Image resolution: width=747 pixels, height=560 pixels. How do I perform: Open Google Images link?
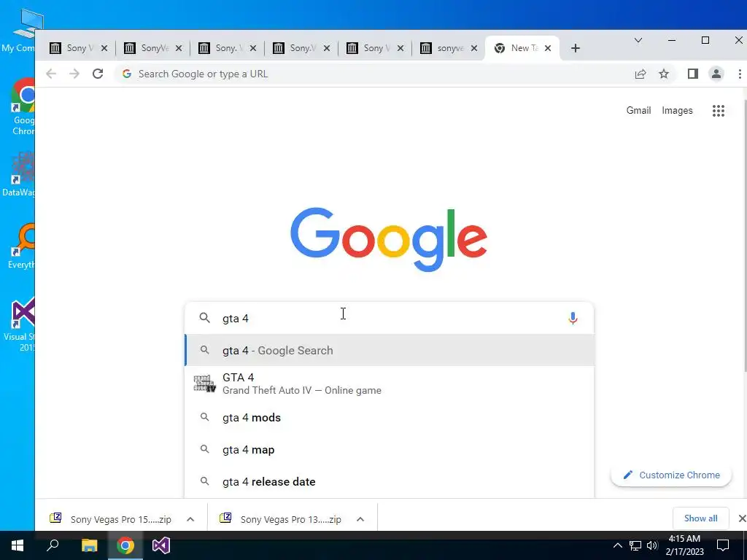(x=677, y=111)
